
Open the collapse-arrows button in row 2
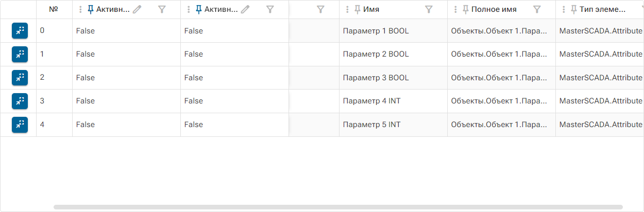pyautogui.click(x=20, y=78)
